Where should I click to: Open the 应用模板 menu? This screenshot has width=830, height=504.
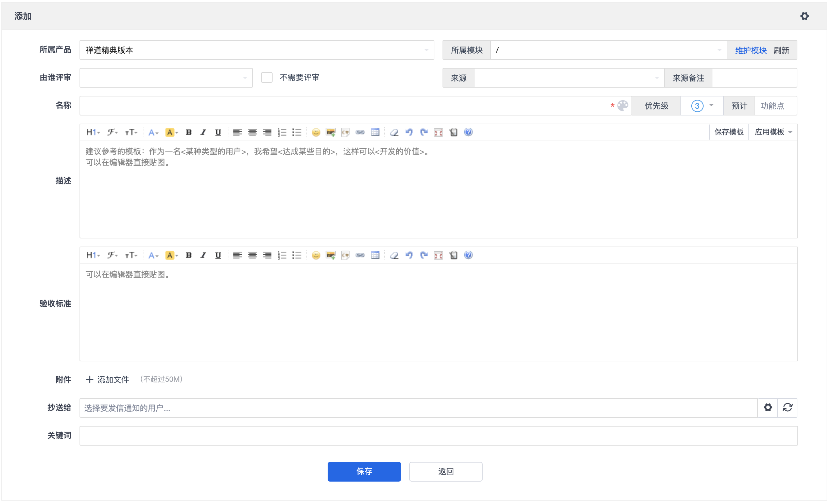click(773, 132)
